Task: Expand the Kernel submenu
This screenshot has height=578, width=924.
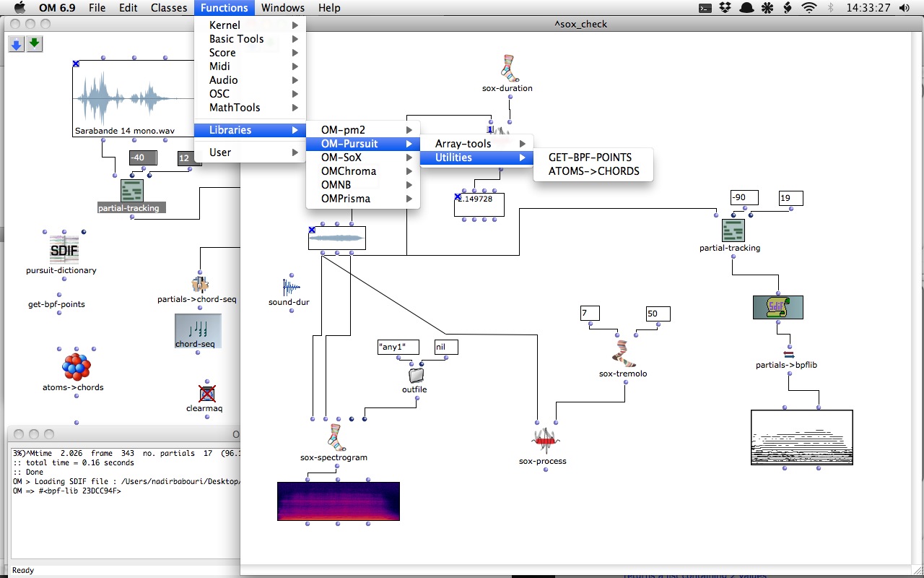Action: click(x=250, y=25)
